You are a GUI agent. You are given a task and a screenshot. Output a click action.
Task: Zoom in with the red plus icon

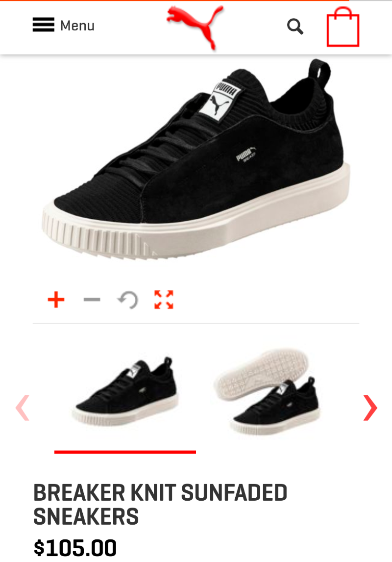[56, 300]
